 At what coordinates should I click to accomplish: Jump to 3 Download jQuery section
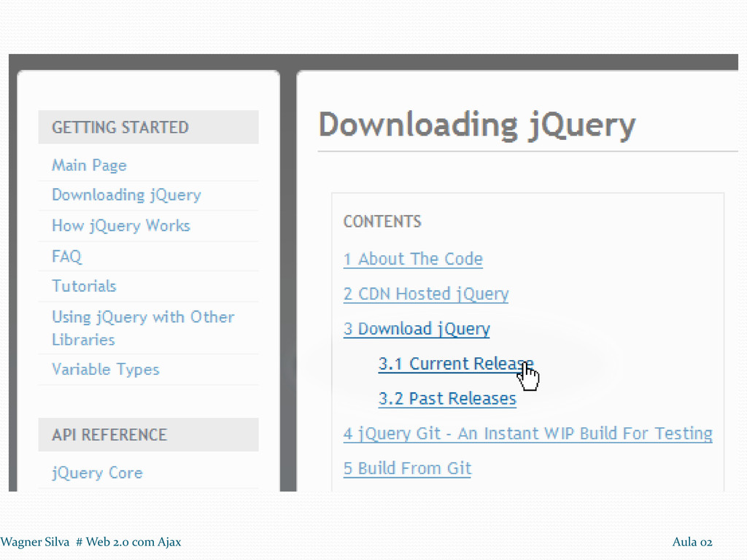[417, 329]
